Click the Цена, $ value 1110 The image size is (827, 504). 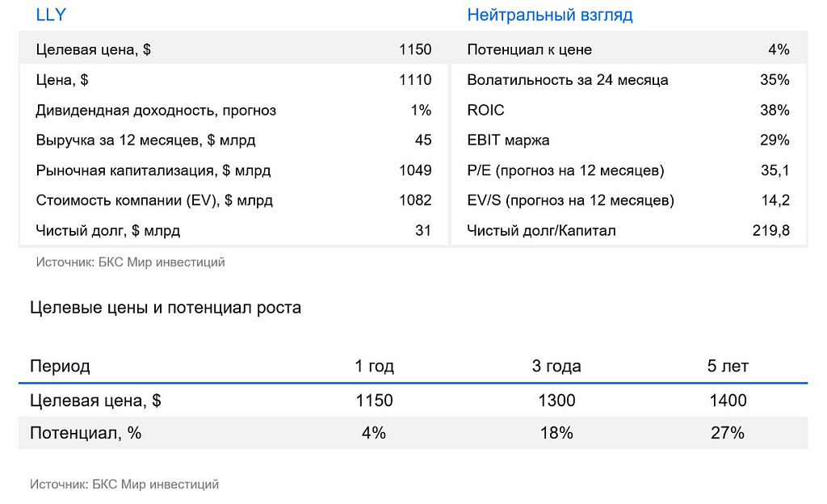pos(415,80)
